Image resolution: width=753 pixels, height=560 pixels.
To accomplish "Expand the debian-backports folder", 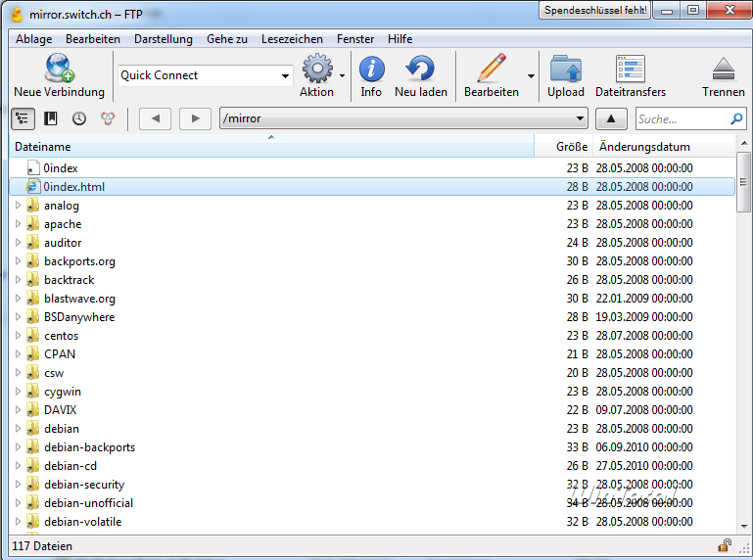I will click(x=19, y=447).
